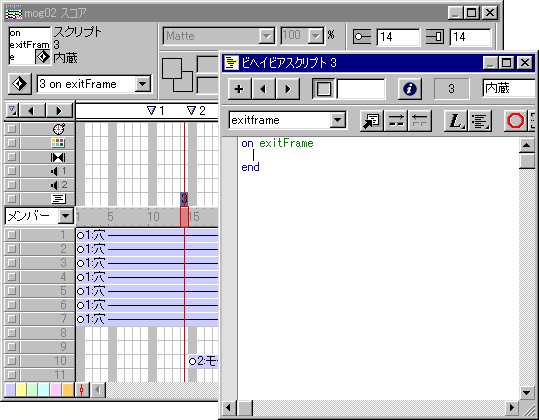The width and height of the screenshot is (539, 420).
Task: Click frame marker 2 in score
Action: [x=196, y=111]
